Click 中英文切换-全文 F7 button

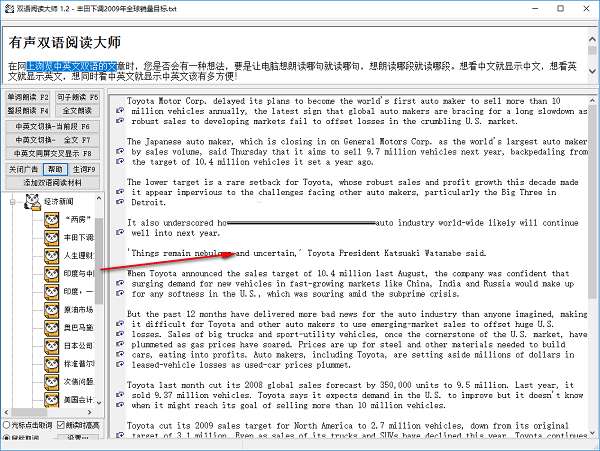(53, 140)
